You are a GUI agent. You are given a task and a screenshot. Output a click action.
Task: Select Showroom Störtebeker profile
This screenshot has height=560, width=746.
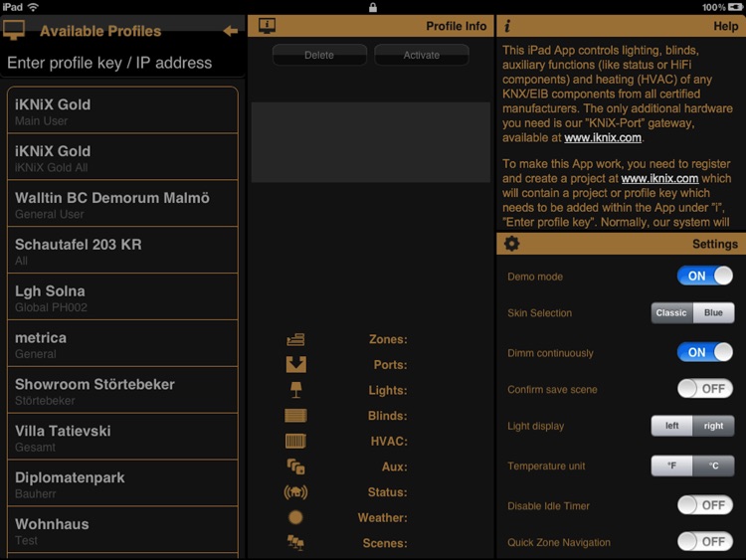pyautogui.click(x=122, y=390)
